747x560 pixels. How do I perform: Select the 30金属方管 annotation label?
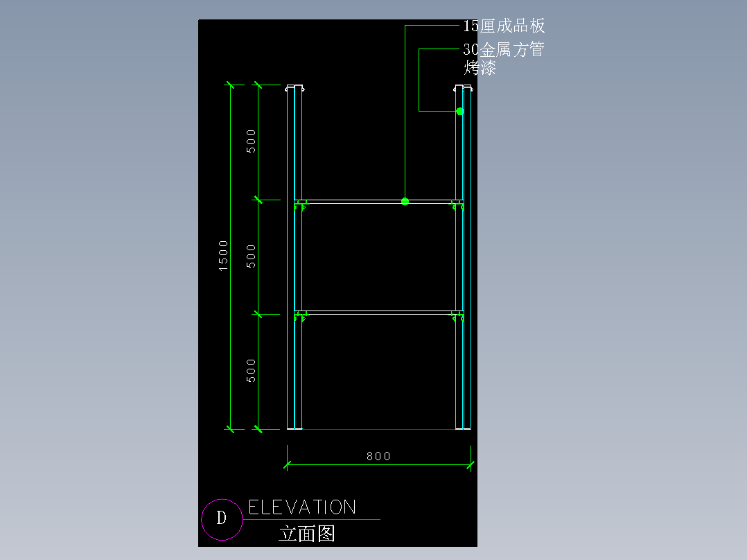(504, 49)
